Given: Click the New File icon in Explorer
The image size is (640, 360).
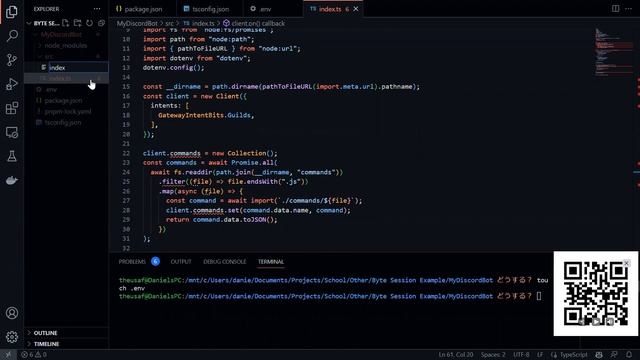Looking at the screenshot, I should [x=66, y=23].
